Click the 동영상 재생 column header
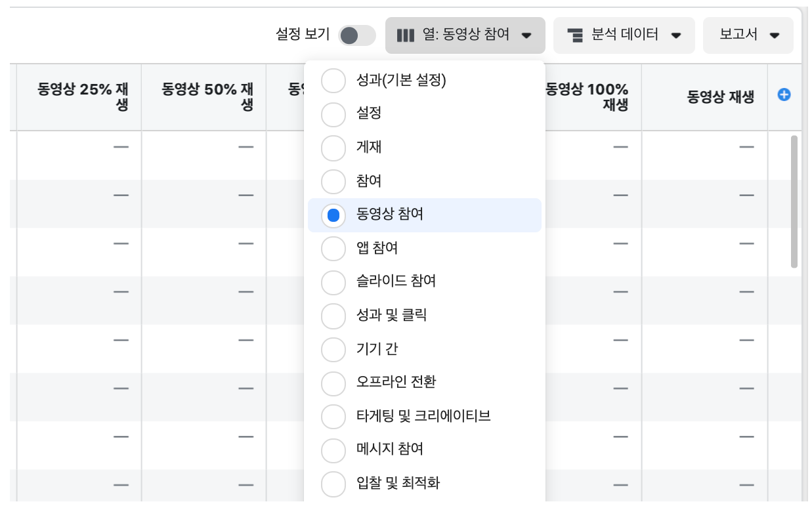The width and height of the screenshot is (812, 506). point(705,97)
